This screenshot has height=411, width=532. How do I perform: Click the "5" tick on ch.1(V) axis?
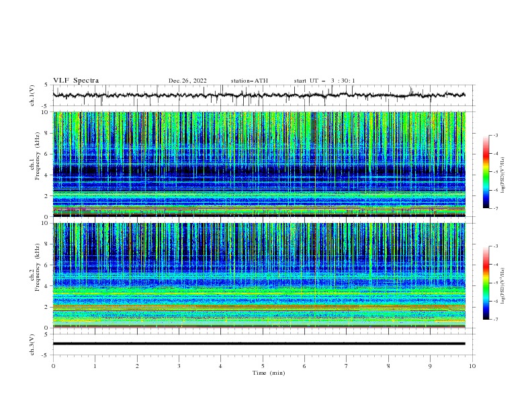click(x=47, y=85)
